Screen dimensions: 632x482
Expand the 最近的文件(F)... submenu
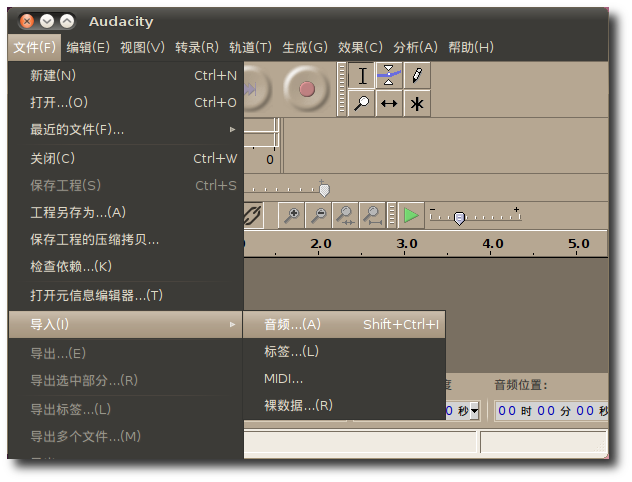pos(126,129)
